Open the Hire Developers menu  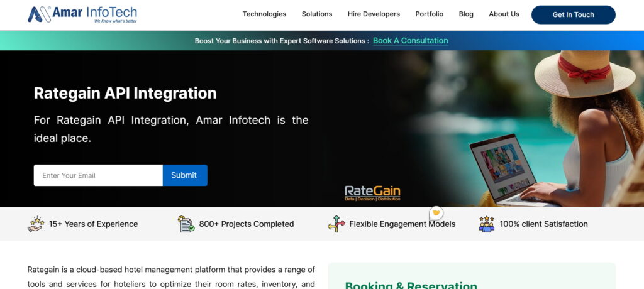(x=374, y=14)
